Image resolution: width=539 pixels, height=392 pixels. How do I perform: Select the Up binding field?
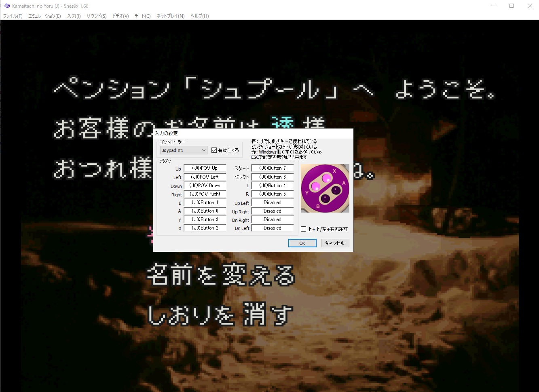[x=205, y=168]
